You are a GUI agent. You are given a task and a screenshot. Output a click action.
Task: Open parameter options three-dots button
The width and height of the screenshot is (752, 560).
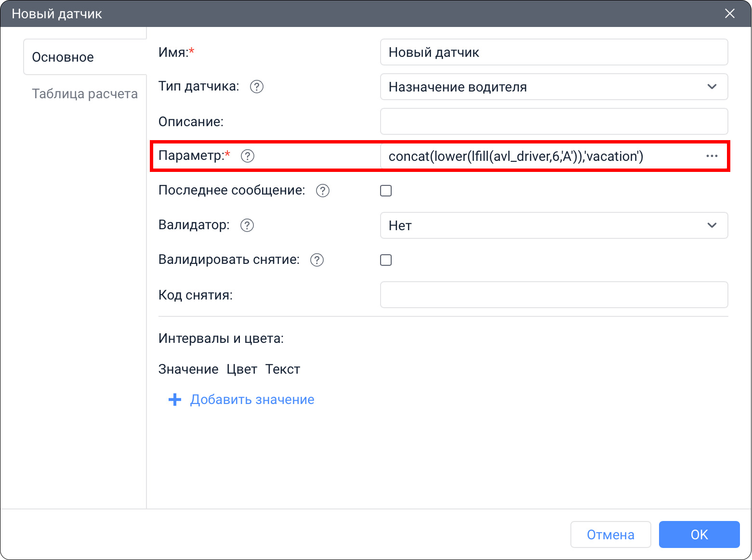coord(712,156)
